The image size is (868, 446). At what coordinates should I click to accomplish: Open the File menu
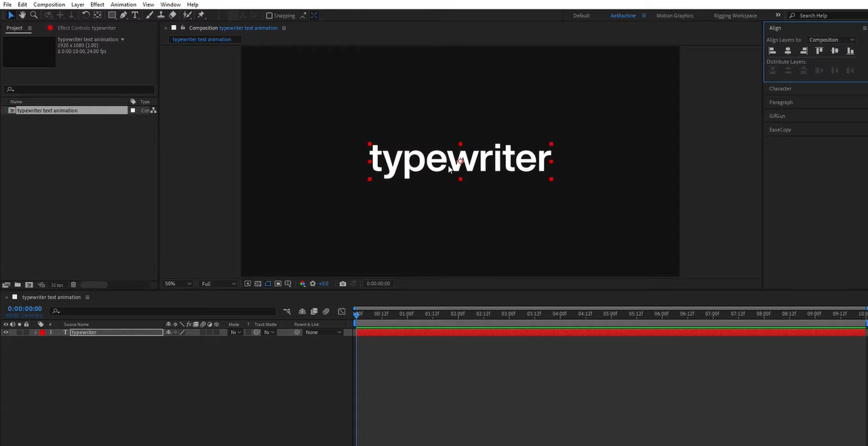pos(7,5)
